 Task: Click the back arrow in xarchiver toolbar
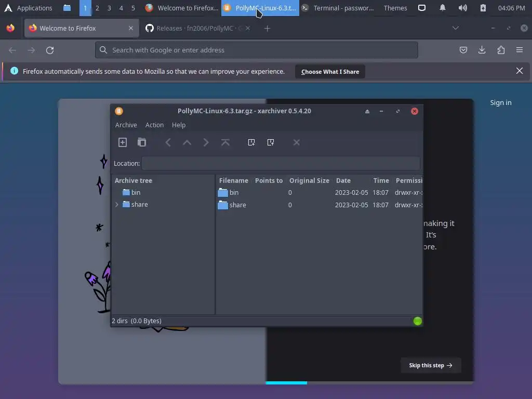(x=168, y=142)
